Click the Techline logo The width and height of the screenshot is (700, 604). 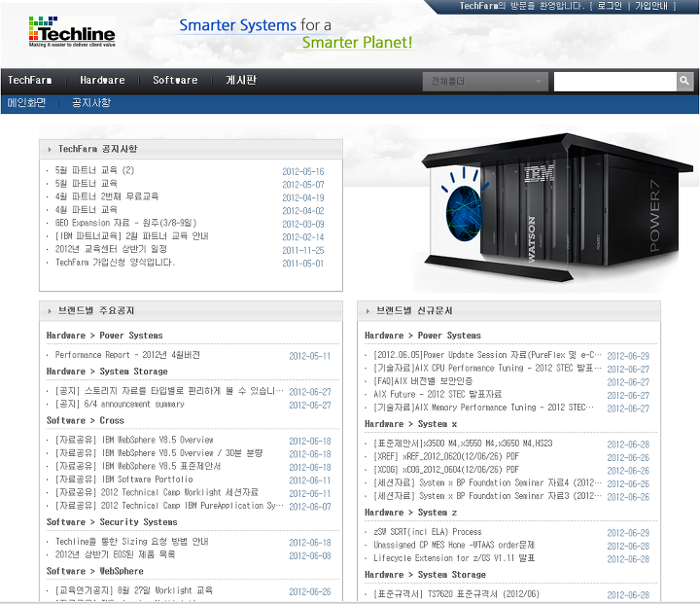coord(72,32)
